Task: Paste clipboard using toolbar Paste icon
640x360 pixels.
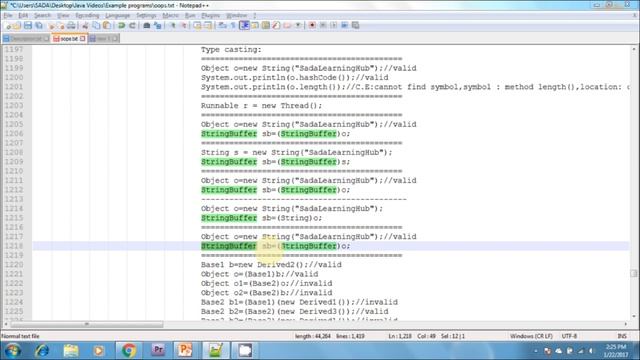Action: [107, 25]
